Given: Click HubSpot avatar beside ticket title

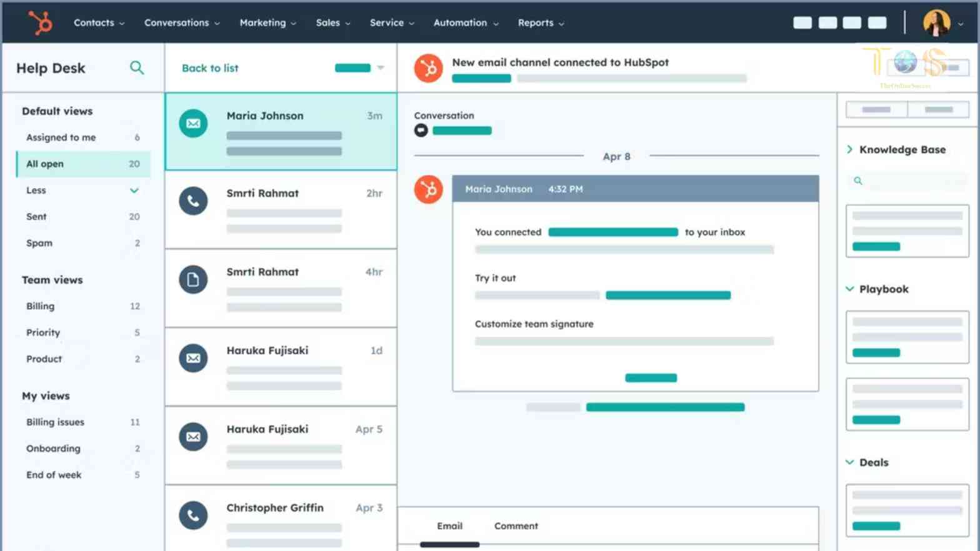Looking at the screenshot, I should pos(429,68).
